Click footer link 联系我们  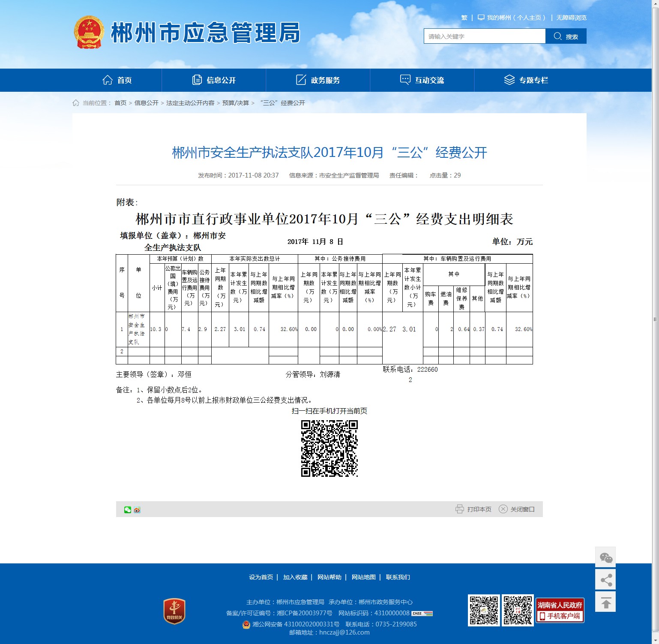pos(398,577)
